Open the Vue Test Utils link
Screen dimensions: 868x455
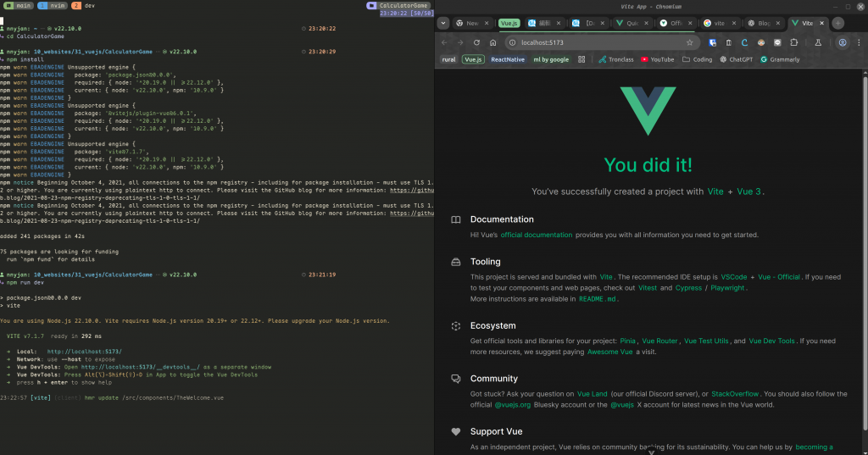(706, 341)
